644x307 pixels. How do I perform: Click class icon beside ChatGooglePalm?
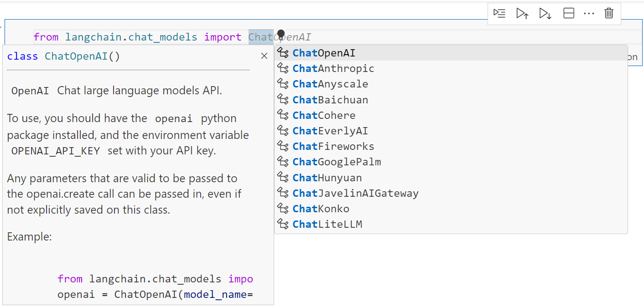tap(283, 162)
